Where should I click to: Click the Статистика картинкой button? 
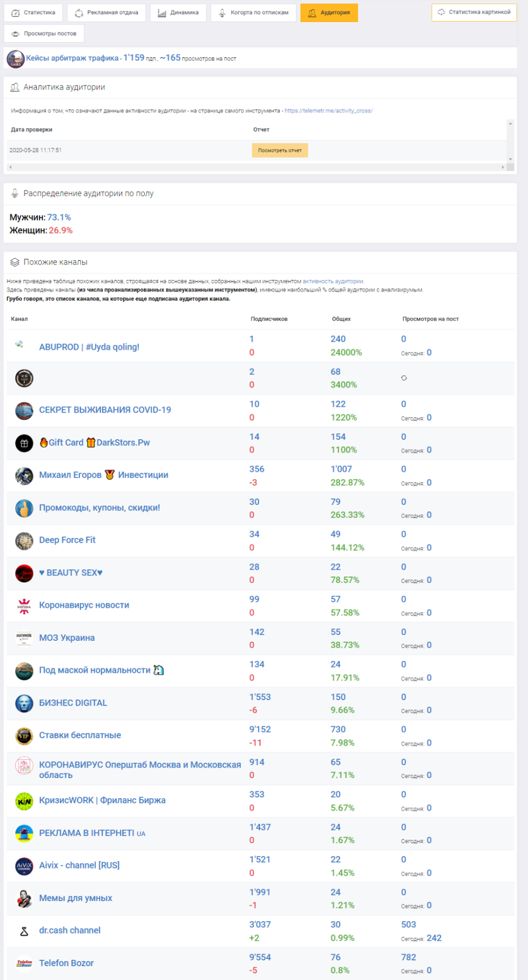coord(474,12)
